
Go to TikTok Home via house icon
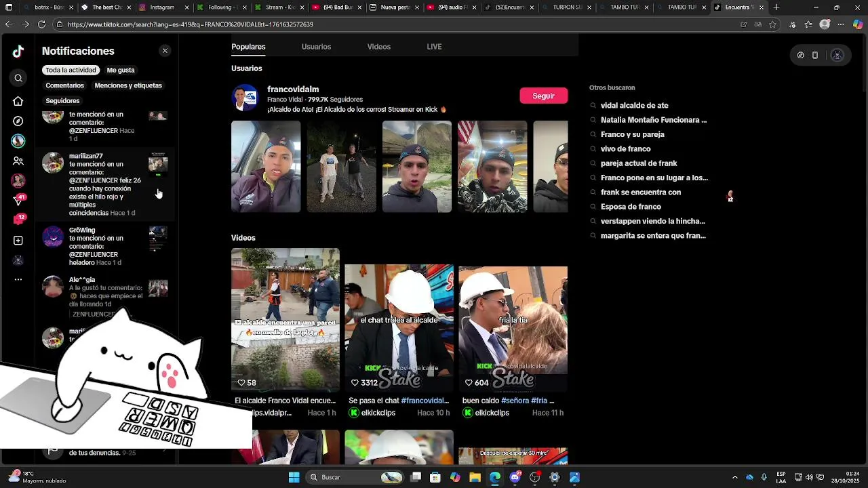[x=18, y=101]
